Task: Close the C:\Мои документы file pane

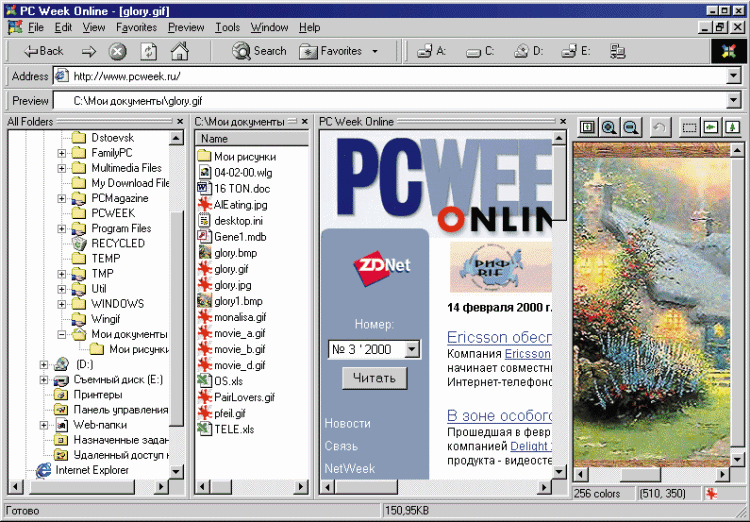Action: pyautogui.click(x=305, y=122)
